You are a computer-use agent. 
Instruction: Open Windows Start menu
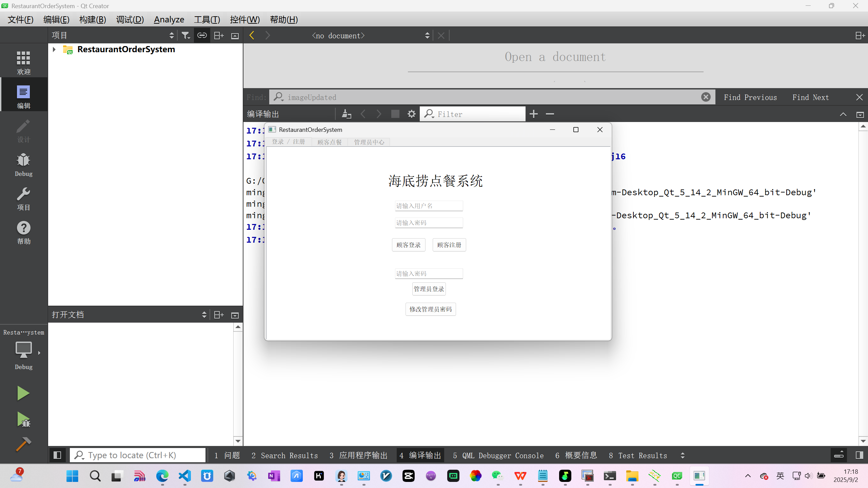click(72, 476)
